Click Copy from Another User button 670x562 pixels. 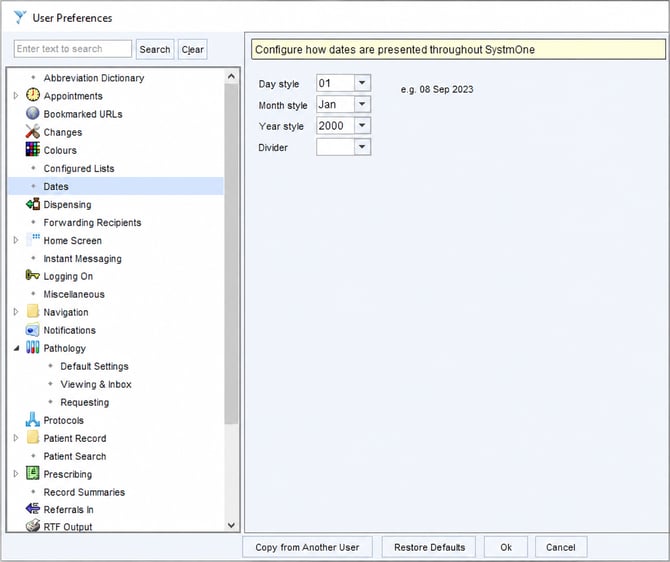307,547
